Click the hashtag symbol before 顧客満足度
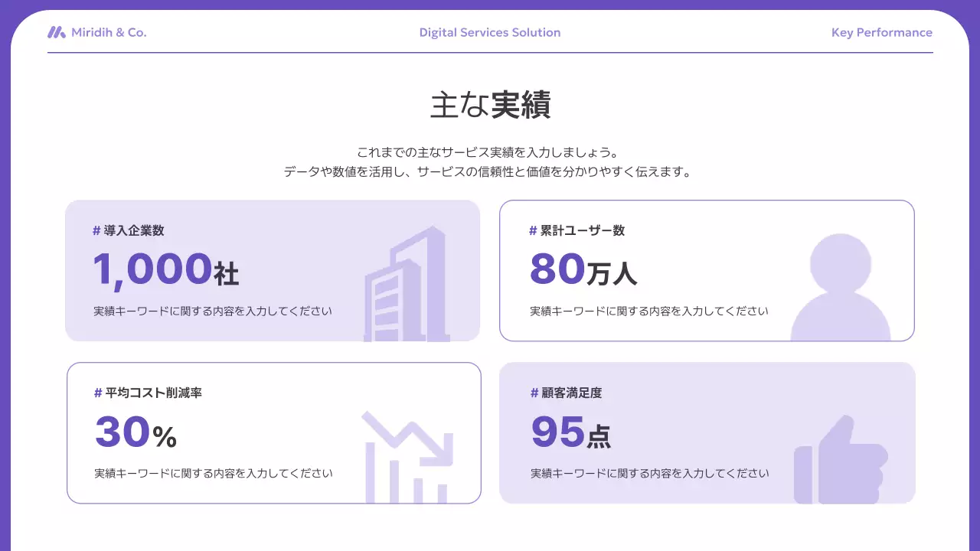The width and height of the screenshot is (980, 551). [534, 392]
